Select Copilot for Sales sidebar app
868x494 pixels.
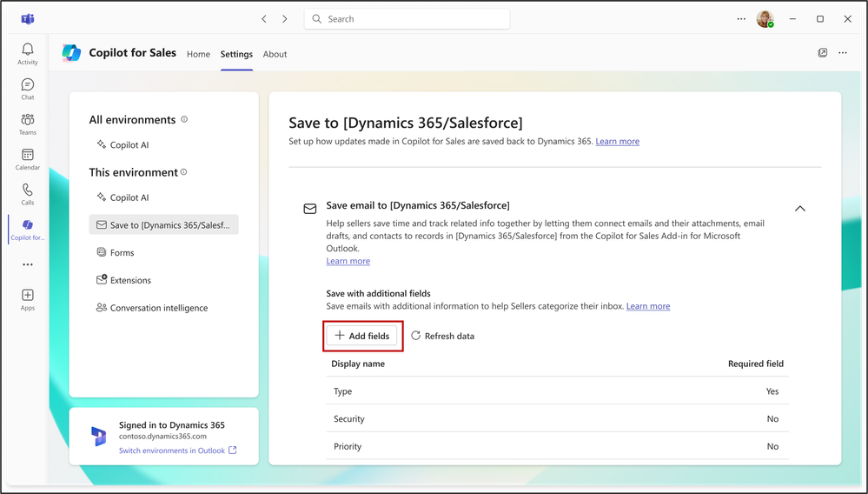[27, 230]
